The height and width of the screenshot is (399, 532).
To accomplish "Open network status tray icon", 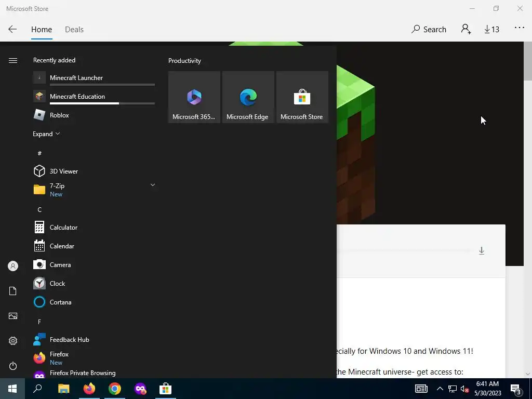I will (453, 389).
